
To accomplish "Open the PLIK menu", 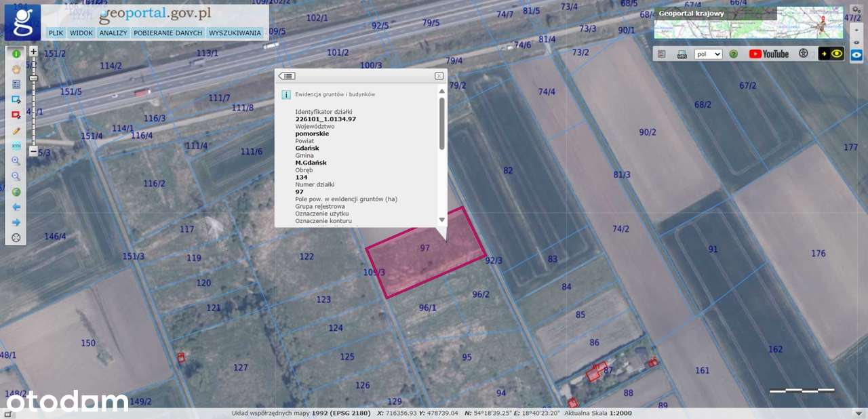I will pos(56,33).
